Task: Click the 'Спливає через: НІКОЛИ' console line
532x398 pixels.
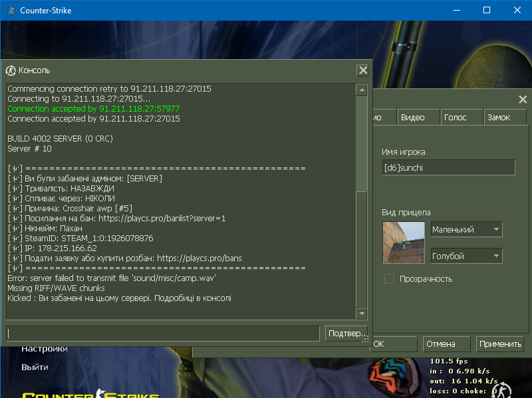Action: coord(61,198)
